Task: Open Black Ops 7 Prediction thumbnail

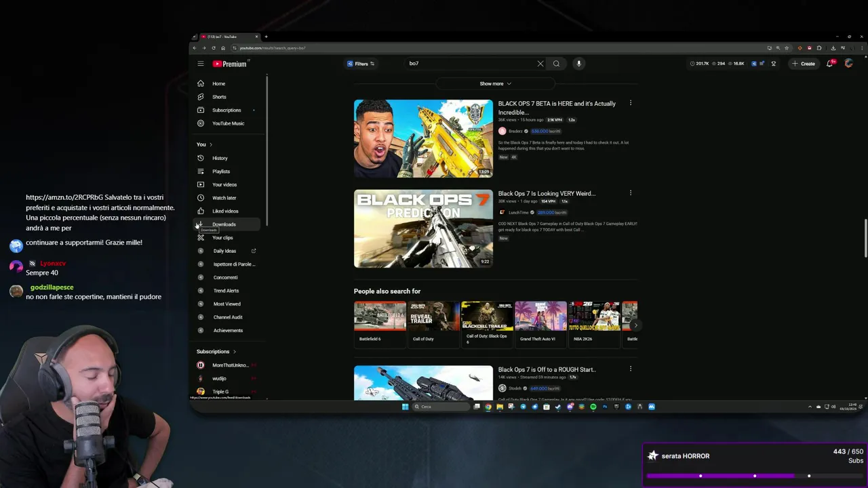Action: pos(423,228)
